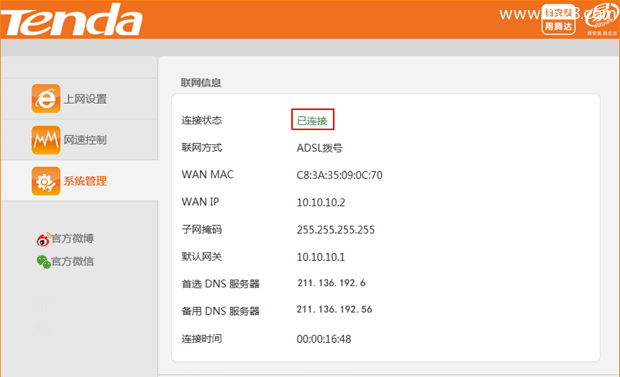
Task: Select primary DNS value 211.136.192.6
Action: (331, 283)
